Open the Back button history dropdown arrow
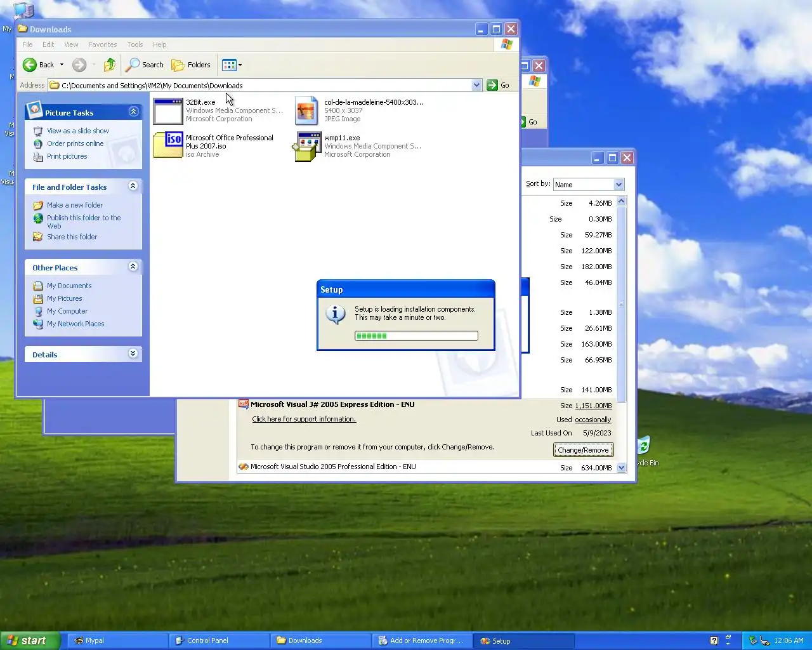The image size is (812, 650). tap(62, 65)
